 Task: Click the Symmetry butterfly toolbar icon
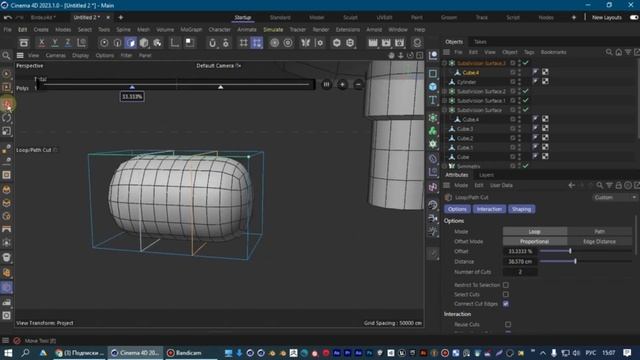[x=305, y=42]
